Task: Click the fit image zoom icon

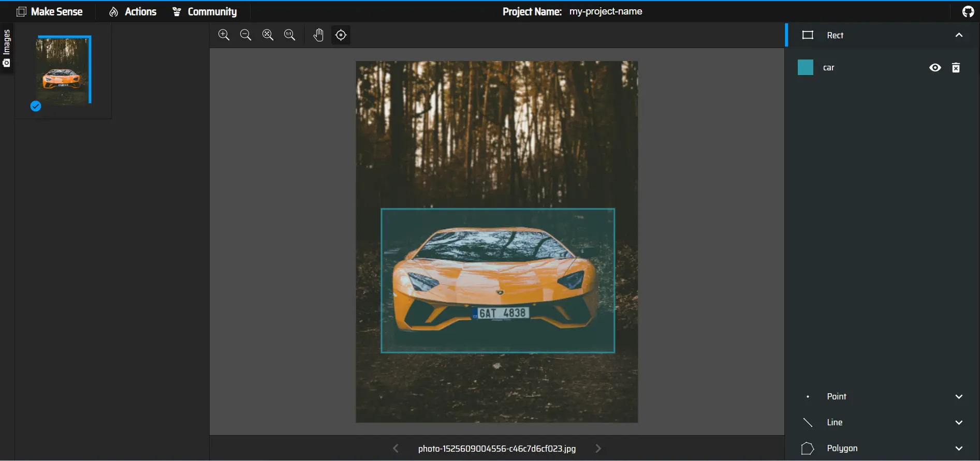Action: tap(268, 35)
